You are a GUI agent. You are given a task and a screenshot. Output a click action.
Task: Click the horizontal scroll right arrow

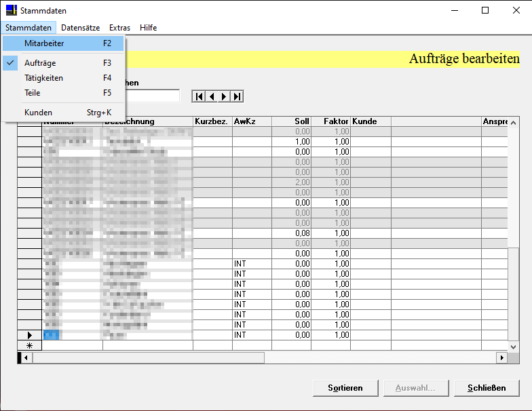(x=502, y=357)
